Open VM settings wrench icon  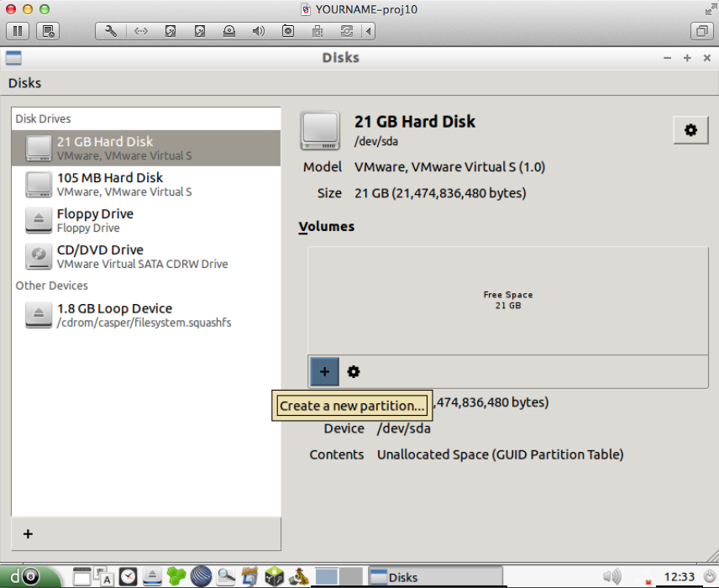coord(111,31)
